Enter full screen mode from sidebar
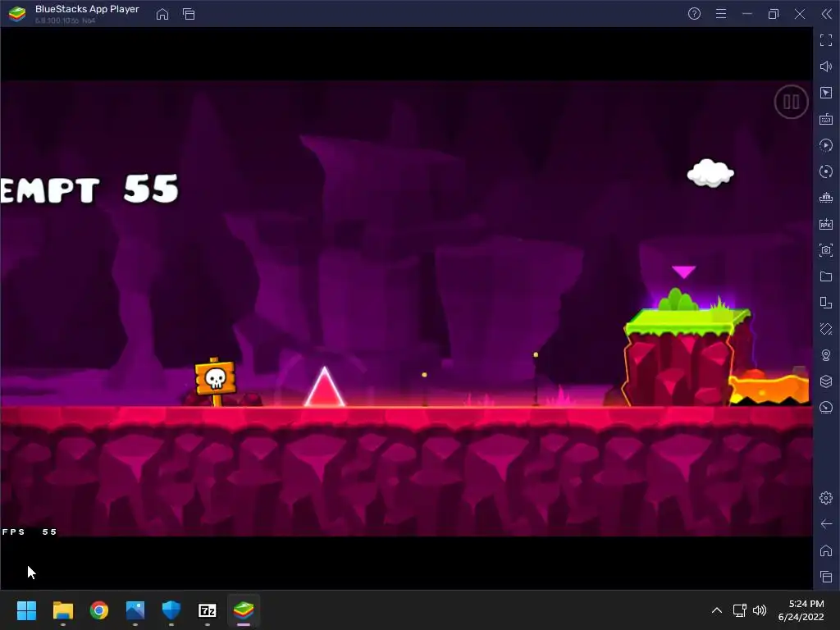The width and height of the screenshot is (840, 630). 826,40
